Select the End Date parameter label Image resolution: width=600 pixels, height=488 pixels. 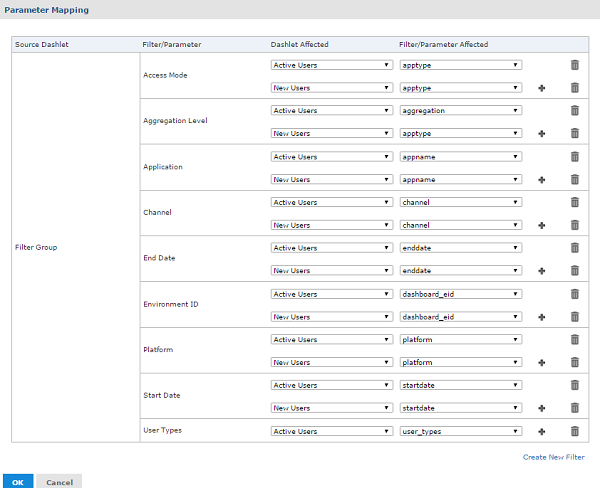click(159, 258)
